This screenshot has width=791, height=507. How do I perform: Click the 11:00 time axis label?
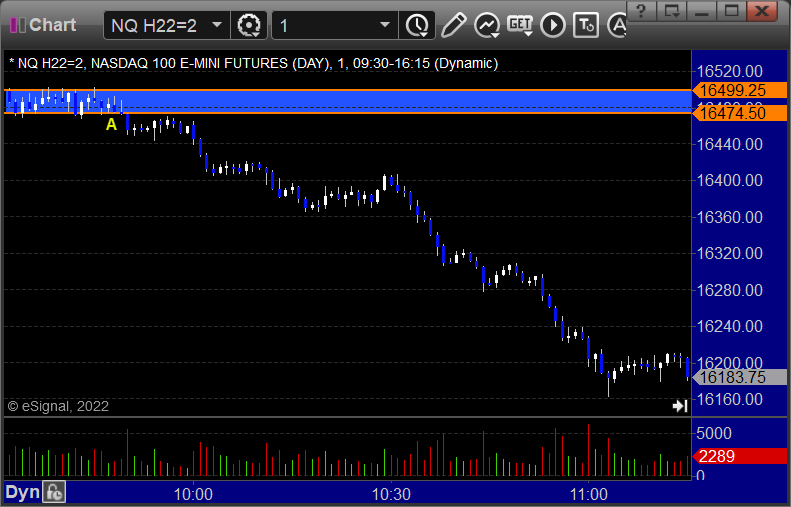coord(589,494)
